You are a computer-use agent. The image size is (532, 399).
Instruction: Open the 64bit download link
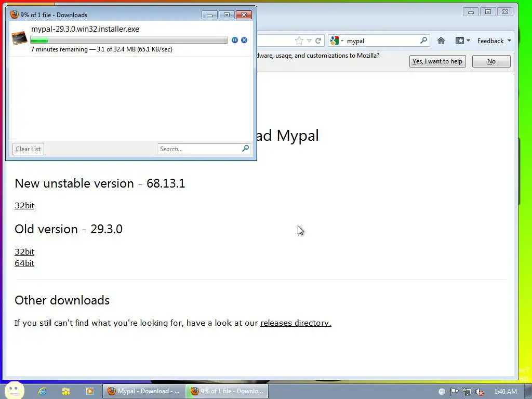click(24, 263)
